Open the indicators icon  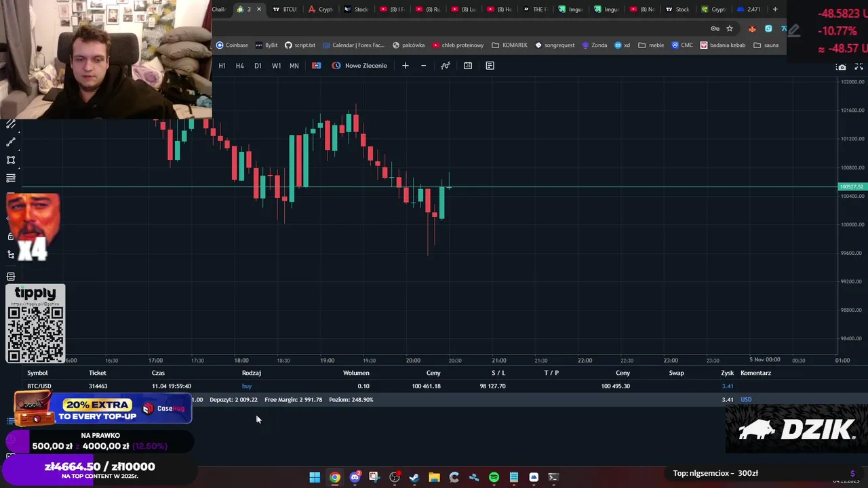[x=445, y=66]
